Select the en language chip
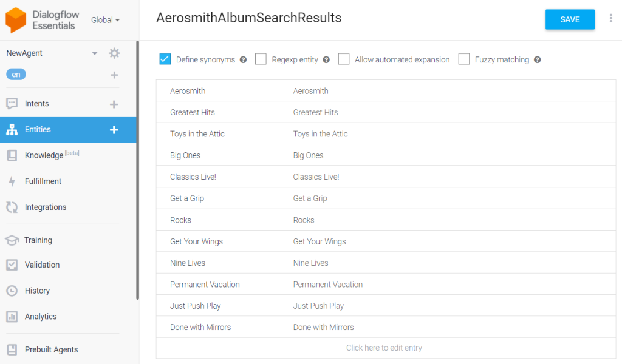Image resolution: width=622 pixels, height=364 pixels. (16, 75)
